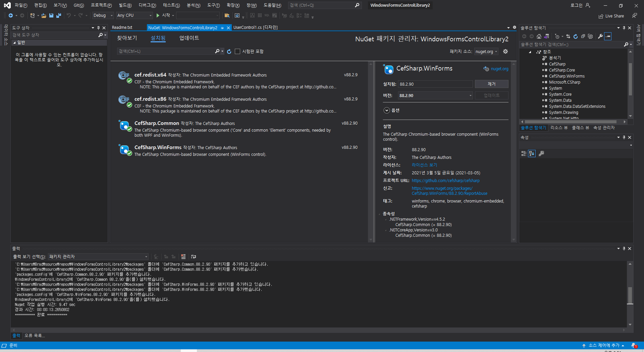The image size is (644, 352).
Task: Open the view license link
Action: [424, 165]
